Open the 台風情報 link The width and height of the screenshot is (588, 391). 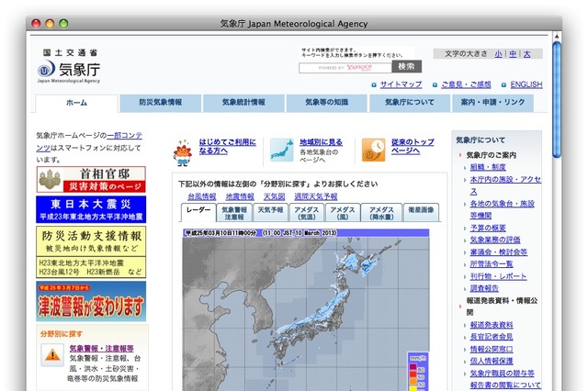[202, 196]
